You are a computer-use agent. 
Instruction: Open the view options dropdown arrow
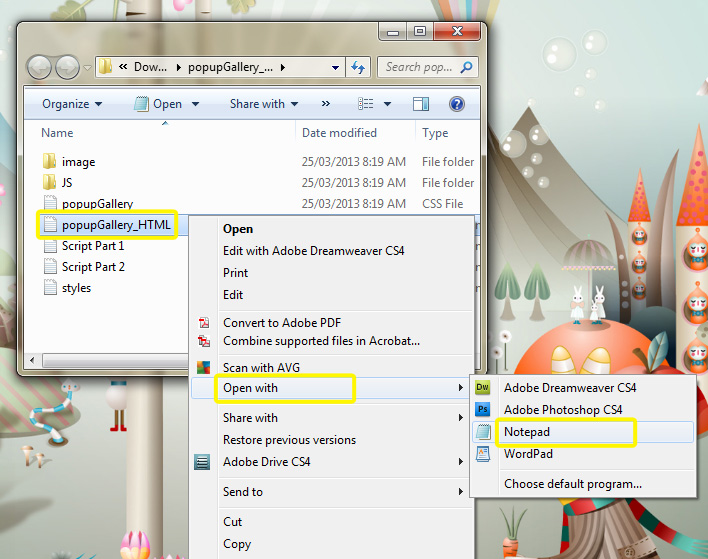[x=387, y=104]
